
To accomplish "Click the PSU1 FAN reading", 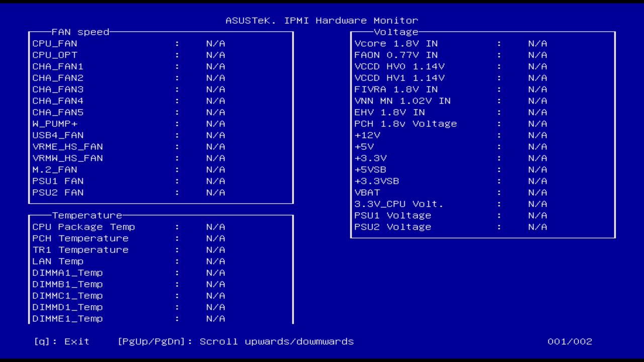I will 215,180.
